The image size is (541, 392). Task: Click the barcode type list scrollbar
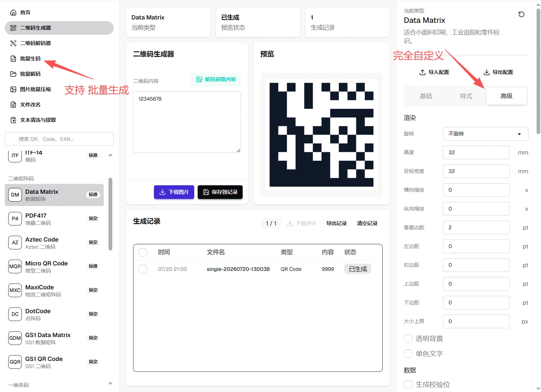[x=110, y=214]
